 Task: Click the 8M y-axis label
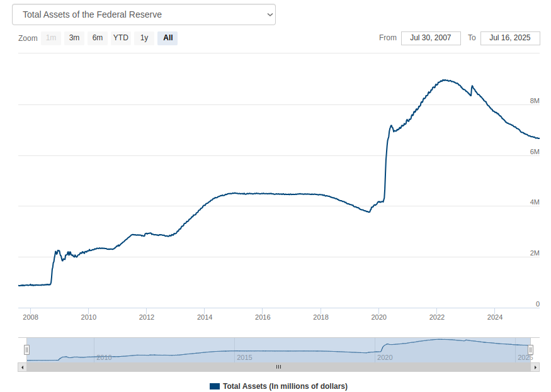(535, 101)
